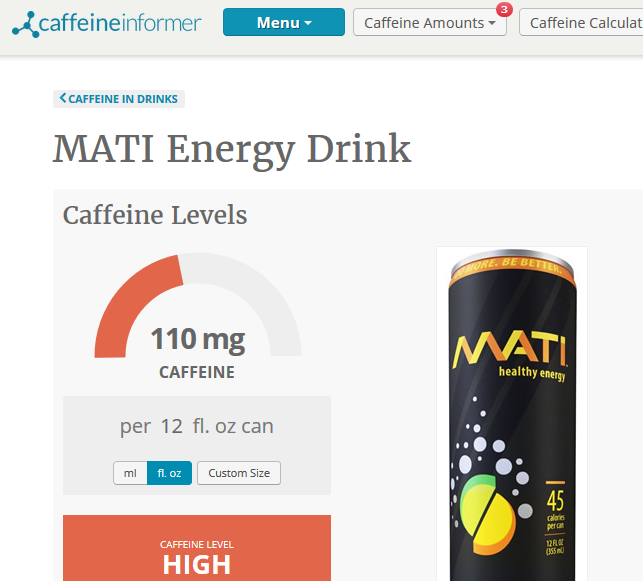The image size is (643, 581).
Task: Click the back chevron beside Caffeine in Drinks
Action: pos(63,98)
